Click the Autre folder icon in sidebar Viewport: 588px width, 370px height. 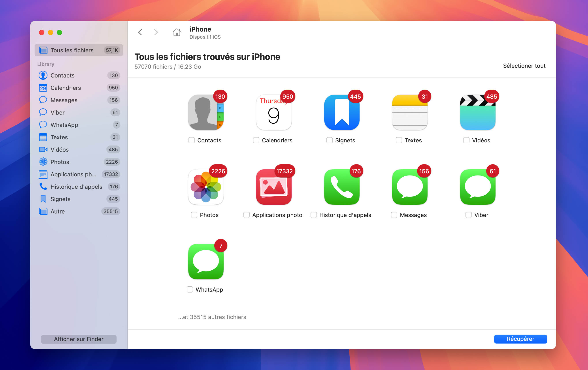(x=43, y=211)
